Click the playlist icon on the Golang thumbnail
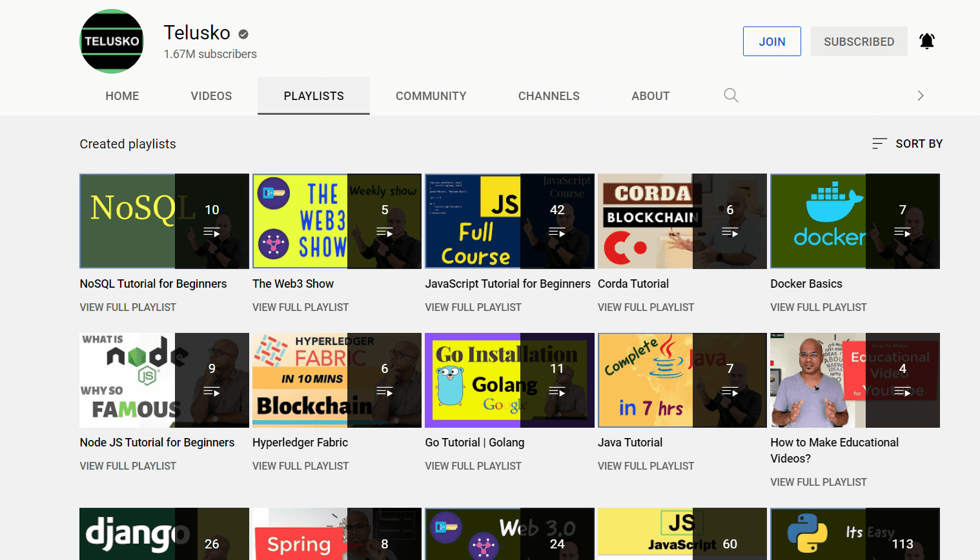 (x=557, y=392)
